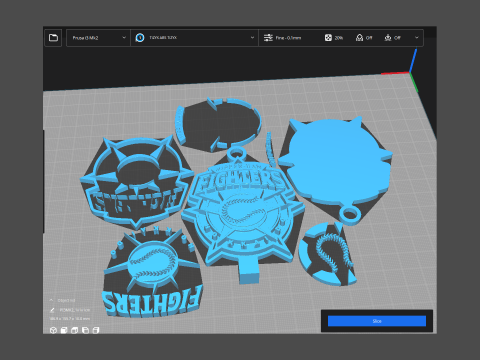
Task: Click the model file name text field
Action: pyautogui.click(x=75, y=310)
